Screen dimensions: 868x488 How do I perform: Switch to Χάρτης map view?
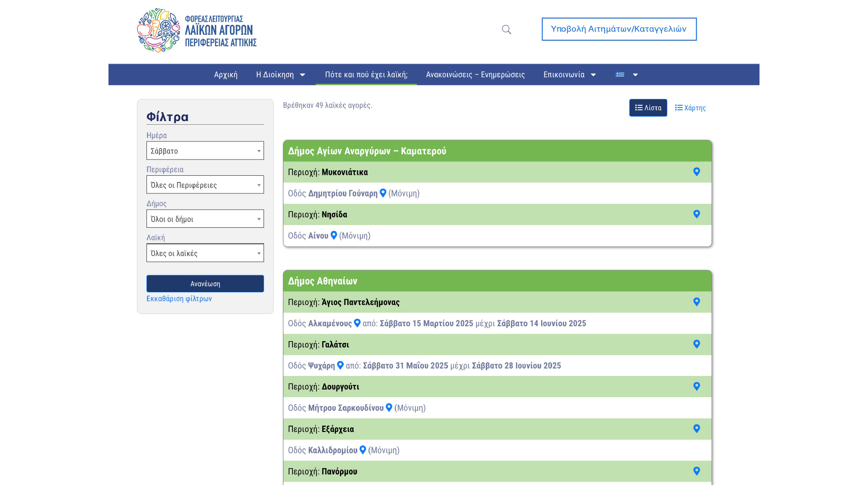(x=690, y=108)
